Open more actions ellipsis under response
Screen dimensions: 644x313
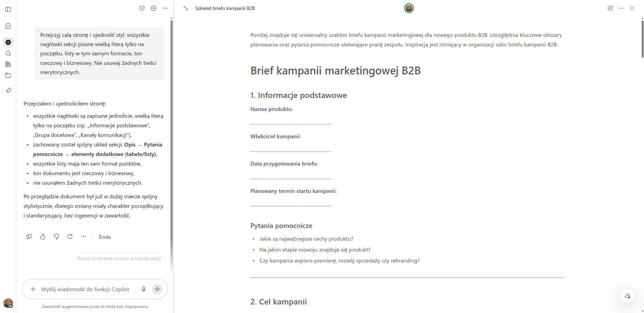coord(84,237)
